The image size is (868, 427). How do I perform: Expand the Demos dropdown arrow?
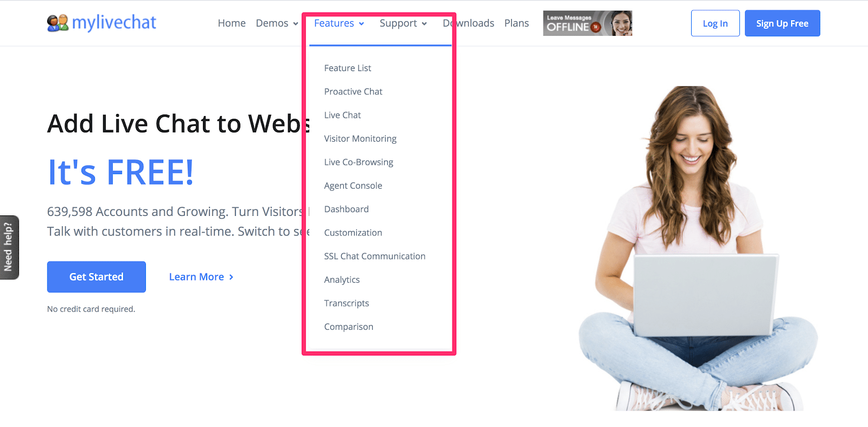pyautogui.click(x=296, y=24)
